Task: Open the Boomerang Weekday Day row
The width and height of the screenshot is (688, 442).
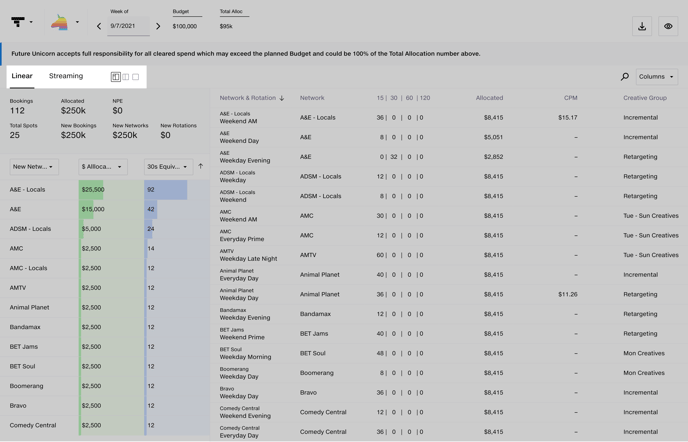Action: point(449,373)
